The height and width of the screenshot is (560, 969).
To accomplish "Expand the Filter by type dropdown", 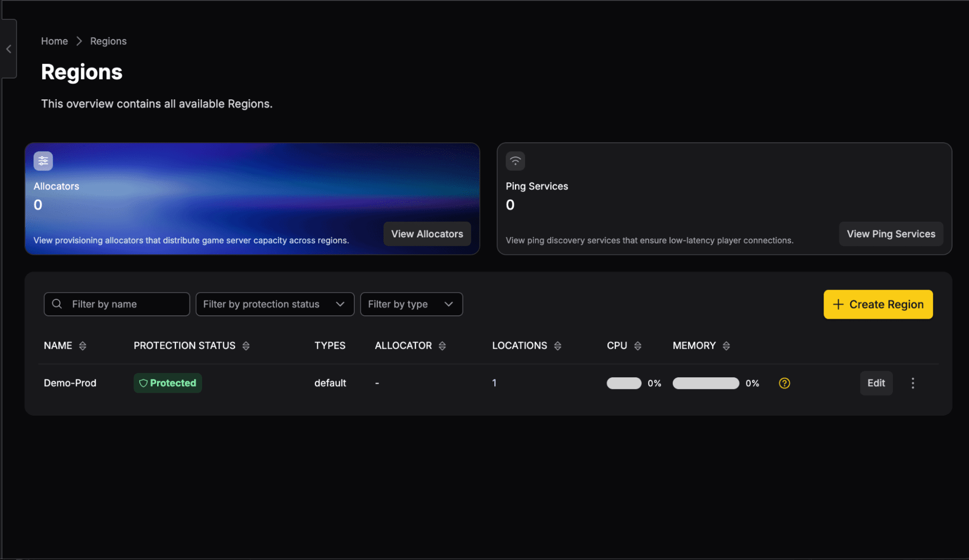I will (x=412, y=304).
